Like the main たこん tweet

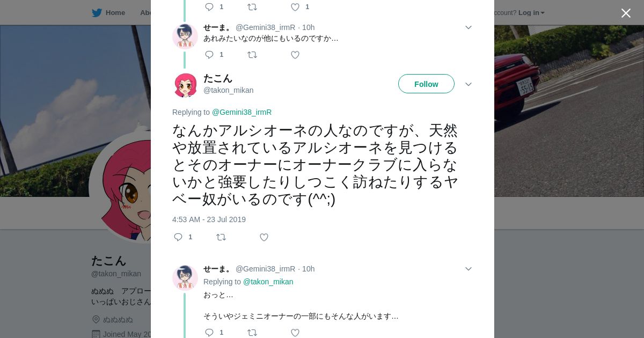tap(264, 237)
